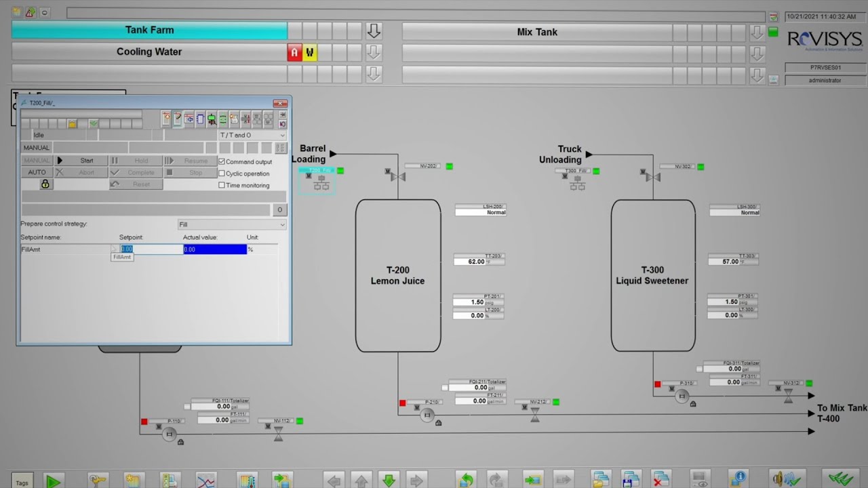Click the key icon in the bottom toolbar

98,481
